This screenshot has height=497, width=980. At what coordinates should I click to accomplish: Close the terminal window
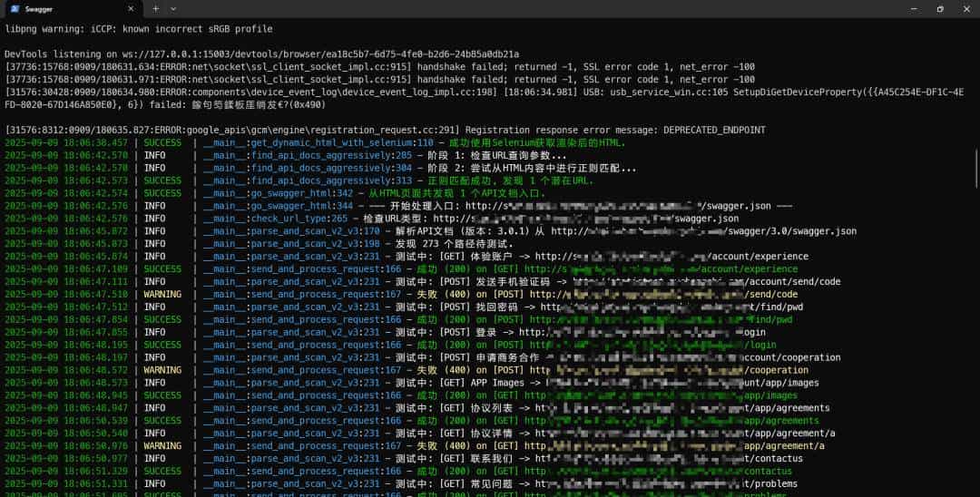point(965,8)
